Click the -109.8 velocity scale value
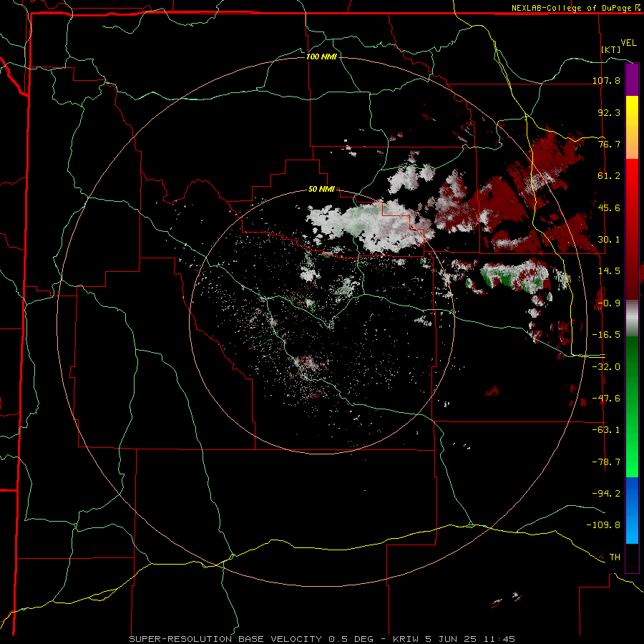The width and height of the screenshot is (644, 644). tap(603, 525)
